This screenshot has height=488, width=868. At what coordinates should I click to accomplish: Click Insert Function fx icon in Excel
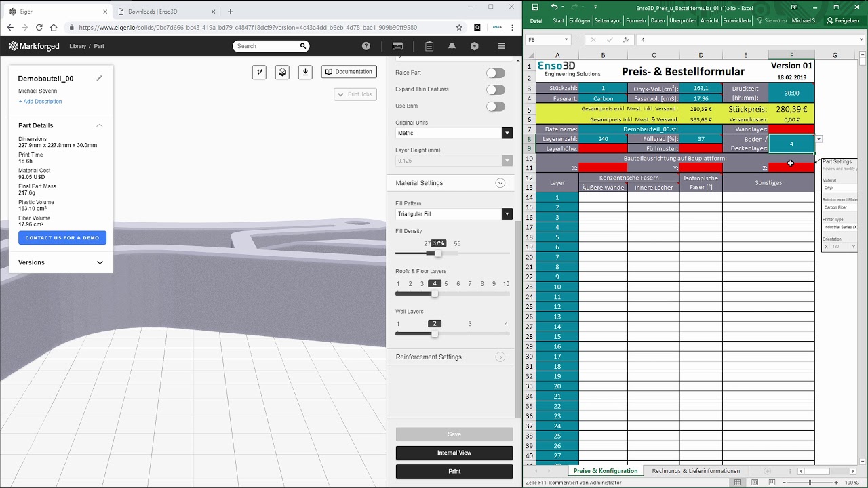pos(626,40)
